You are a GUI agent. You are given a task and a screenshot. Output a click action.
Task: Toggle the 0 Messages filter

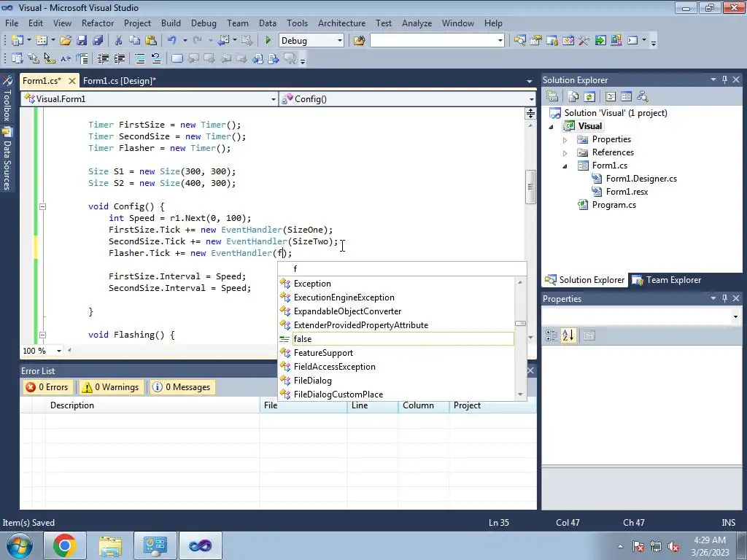click(x=182, y=387)
